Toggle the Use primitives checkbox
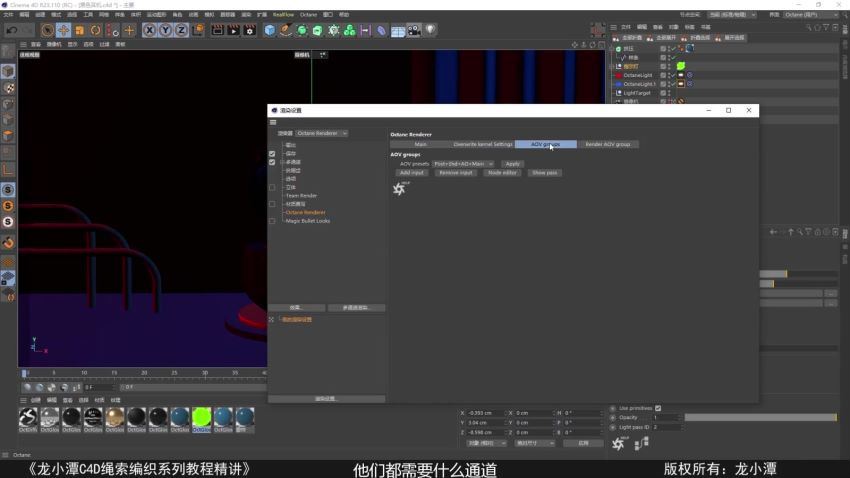The image size is (850, 478). pos(658,408)
